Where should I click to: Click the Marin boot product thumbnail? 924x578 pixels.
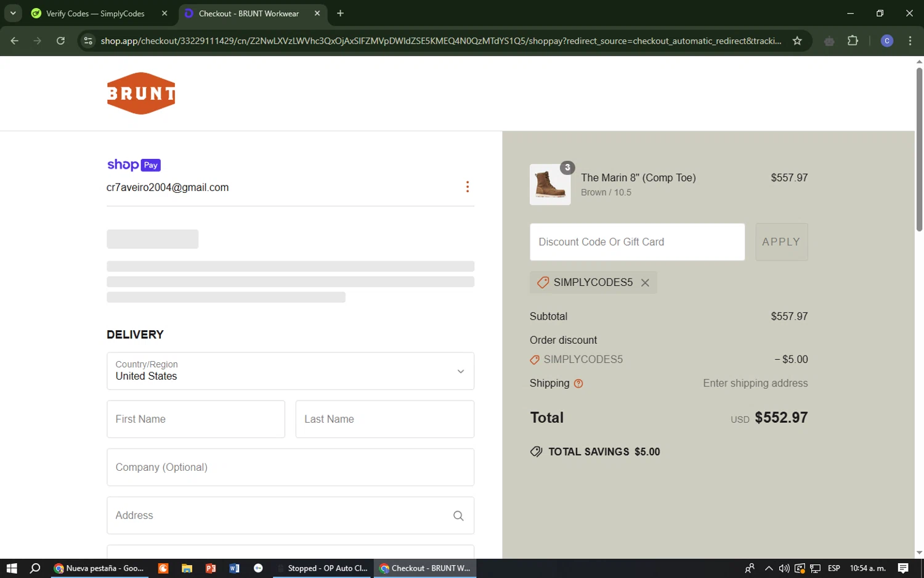point(550,184)
